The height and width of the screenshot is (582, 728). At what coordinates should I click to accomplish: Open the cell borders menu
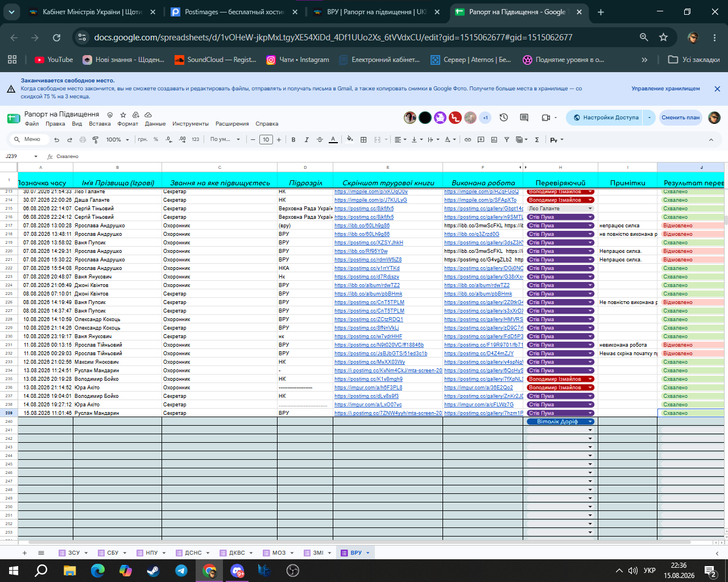[363, 140]
